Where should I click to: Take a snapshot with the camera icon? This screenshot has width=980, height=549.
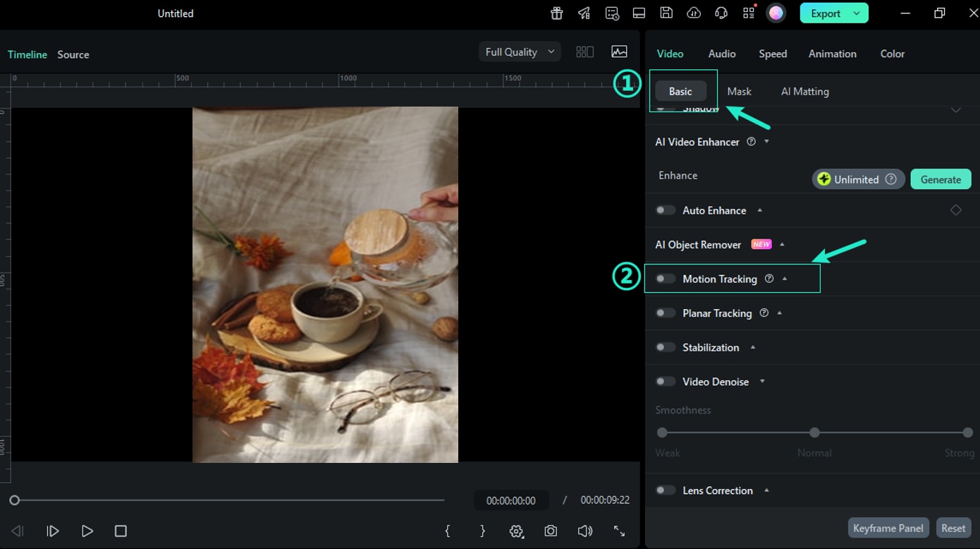pyautogui.click(x=551, y=531)
